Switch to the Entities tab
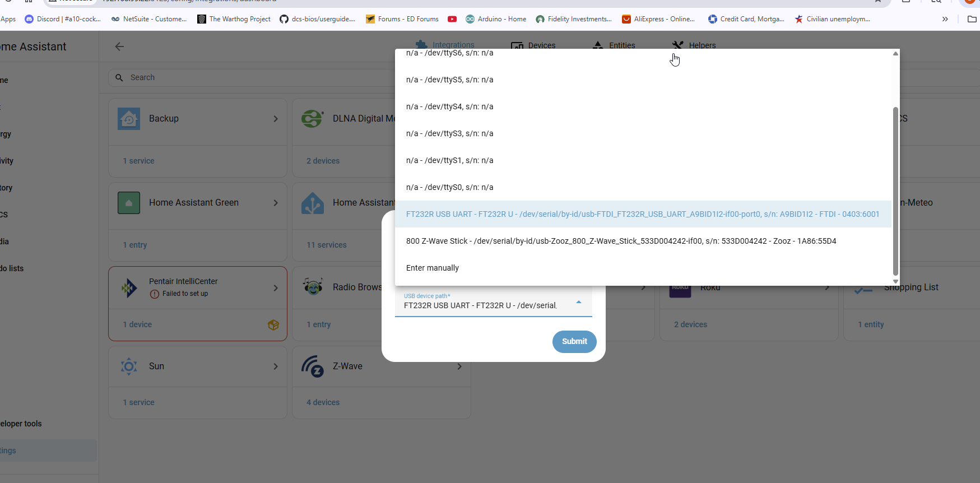 pyautogui.click(x=614, y=45)
